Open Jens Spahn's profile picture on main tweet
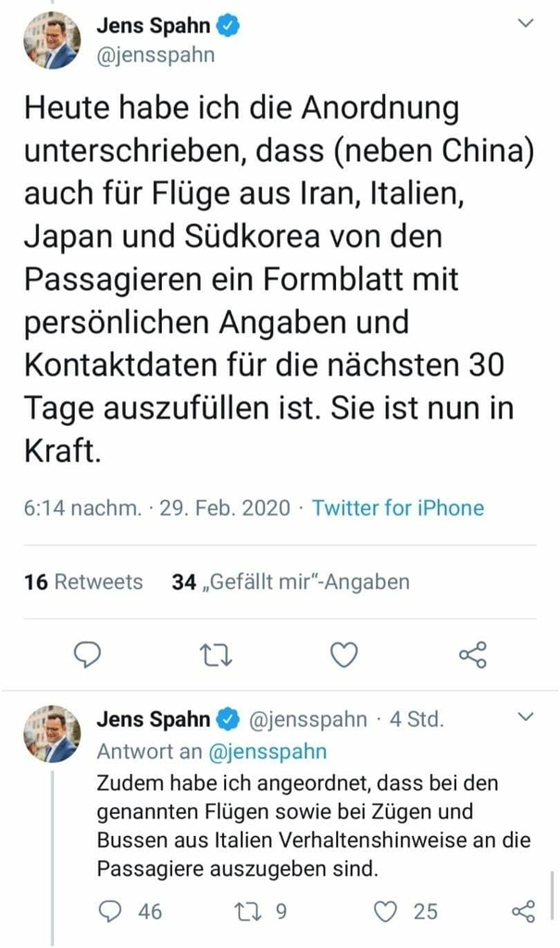Viewport: 560px width, 948px height. (x=52, y=42)
